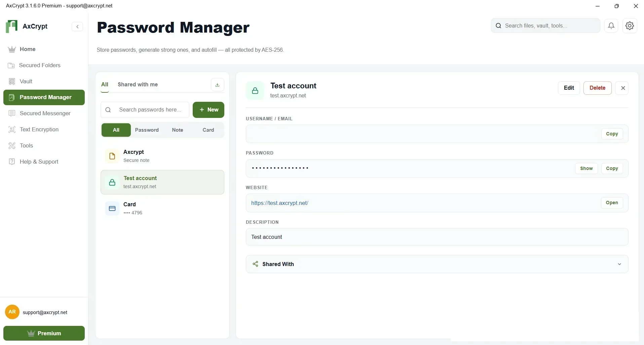Image resolution: width=644 pixels, height=345 pixels.
Task: Click the magnifier icon in the global search
Action: click(x=499, y=26)
